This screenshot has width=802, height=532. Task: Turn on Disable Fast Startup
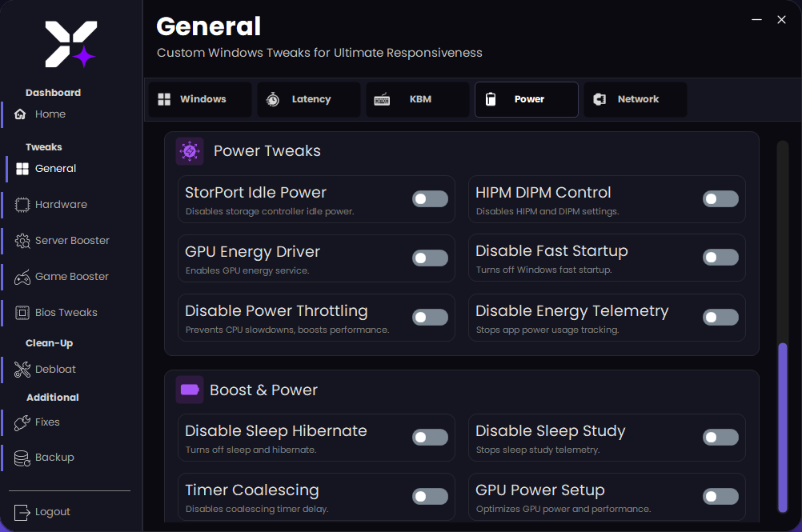click(720, 258)
